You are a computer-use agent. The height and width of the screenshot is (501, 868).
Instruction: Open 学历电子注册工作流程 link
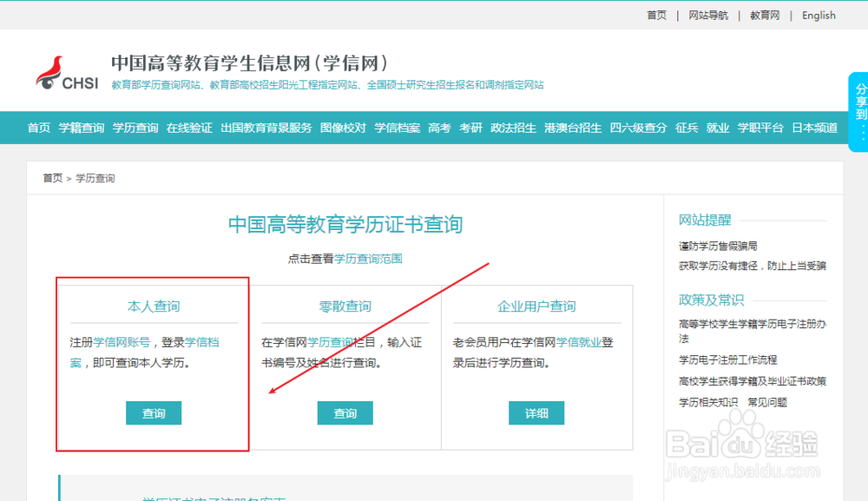click(x=728, y=359)
